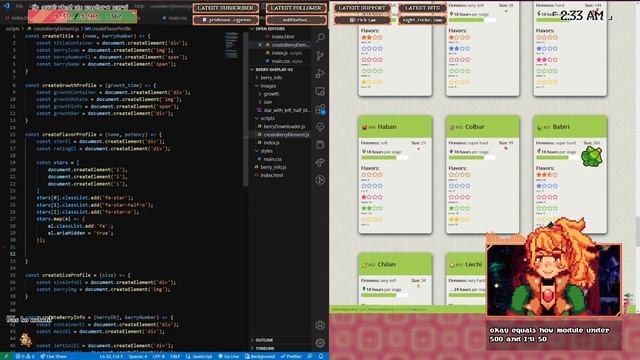Image resolution: width=640 pixels, height=360 pixels.
Task: Click Live Share in the status bar
Action: (53, 356)
